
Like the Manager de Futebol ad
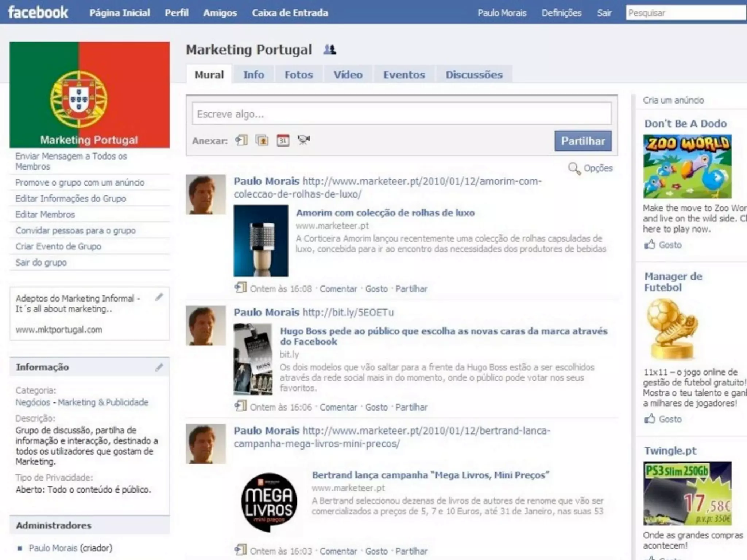650,419
